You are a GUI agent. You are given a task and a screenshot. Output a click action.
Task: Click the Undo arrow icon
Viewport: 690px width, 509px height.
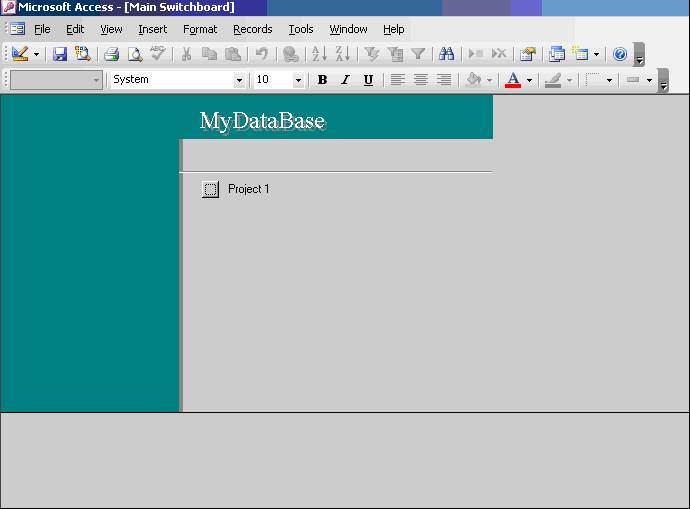[x=262, y=54]
